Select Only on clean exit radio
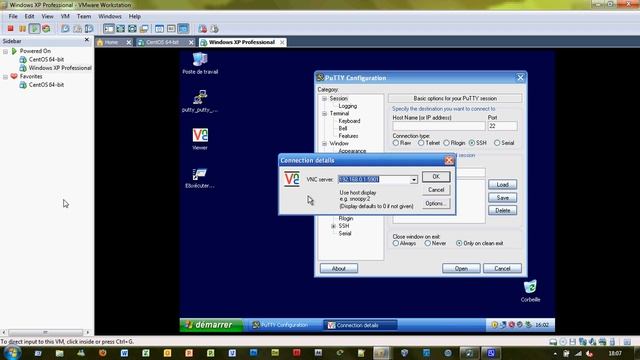This screenshot has height=360, width=640. (x=459, y=243)
